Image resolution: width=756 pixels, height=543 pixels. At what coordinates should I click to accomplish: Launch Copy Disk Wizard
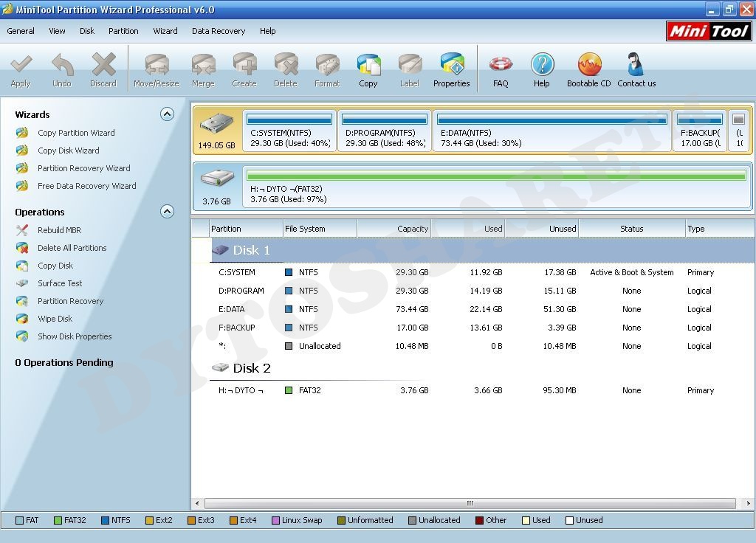point(69,151)
